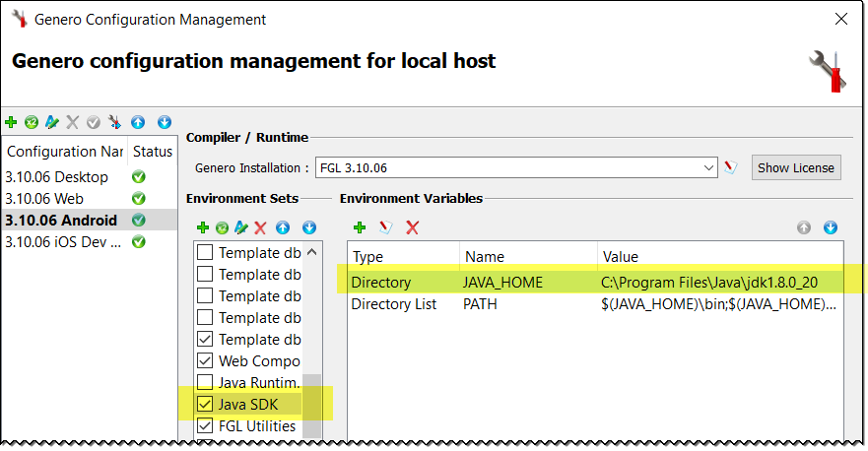
Task: Uncheck the Java SDK environment set
Action: [205, 404]
